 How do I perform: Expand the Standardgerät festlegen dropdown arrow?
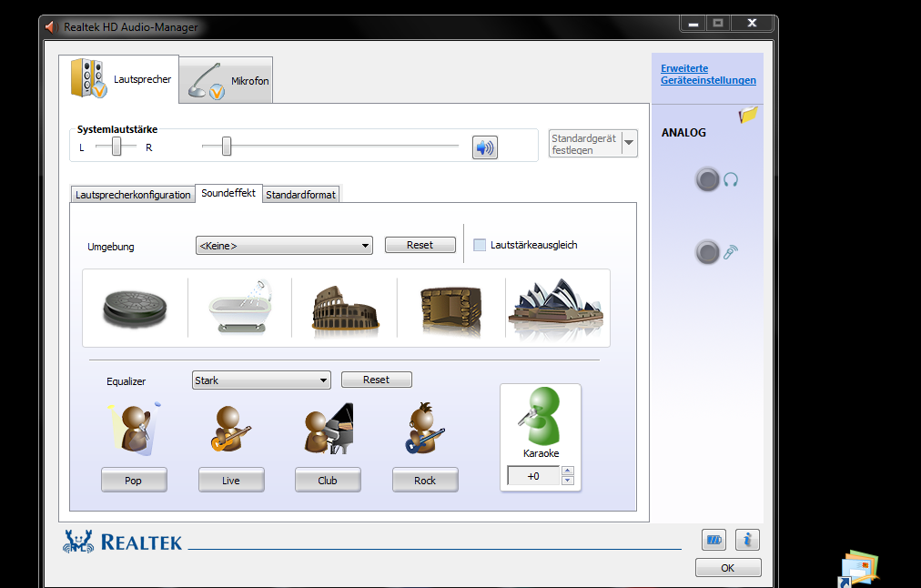pos(629,143)
